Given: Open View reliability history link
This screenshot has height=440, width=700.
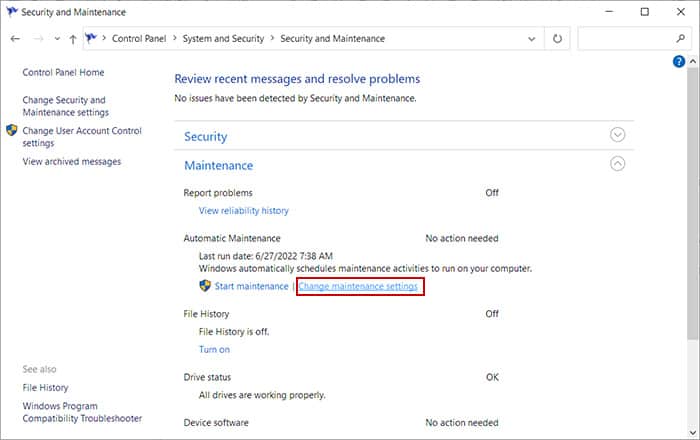Looking at the screenshot, I should tap(244, 211).
